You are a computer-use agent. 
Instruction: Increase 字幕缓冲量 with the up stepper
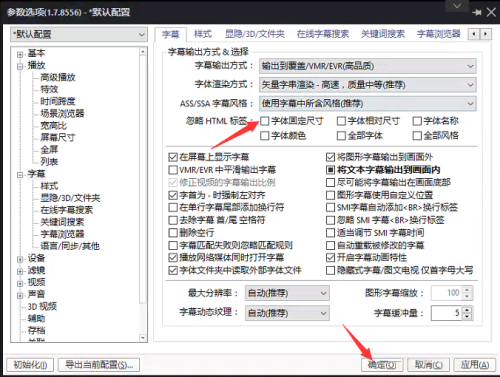tap(467, 310)
